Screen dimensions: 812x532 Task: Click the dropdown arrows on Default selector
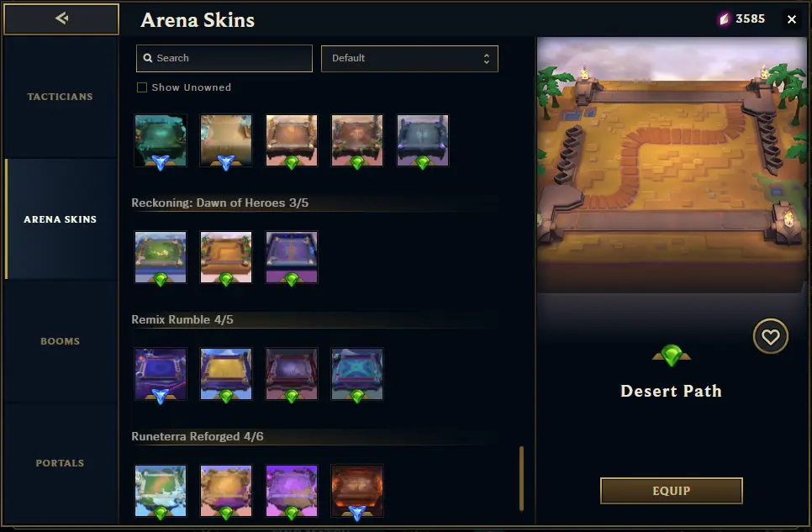486,59
